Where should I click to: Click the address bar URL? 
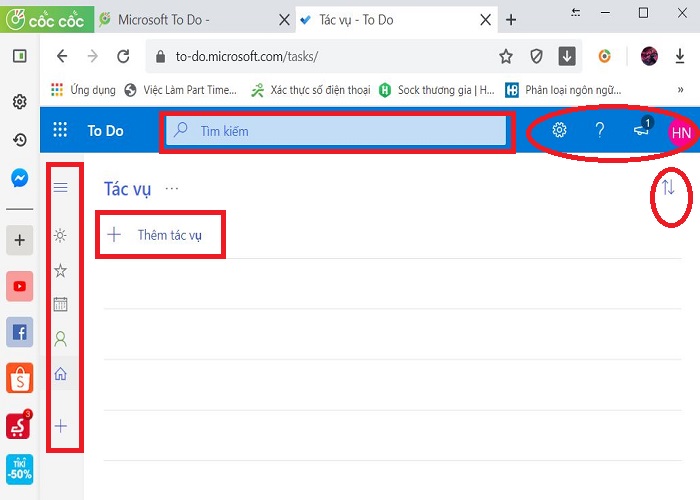pyautogui.click(x=246, y=57)
